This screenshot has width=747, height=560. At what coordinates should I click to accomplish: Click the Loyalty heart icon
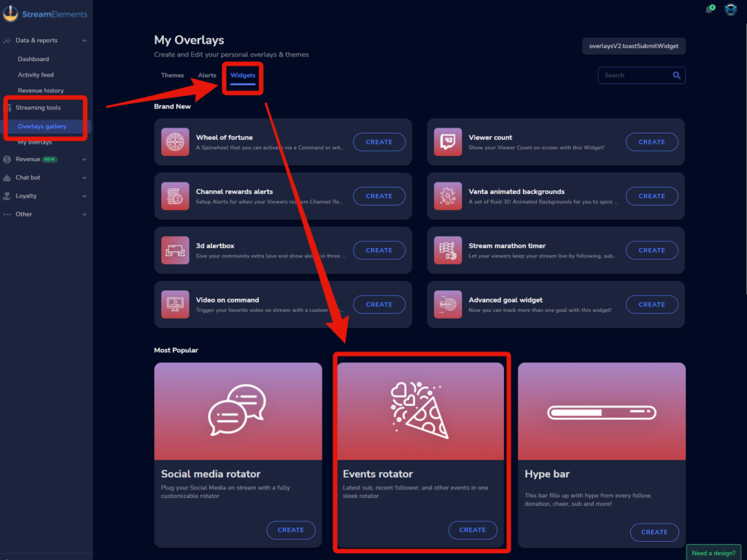7,195
